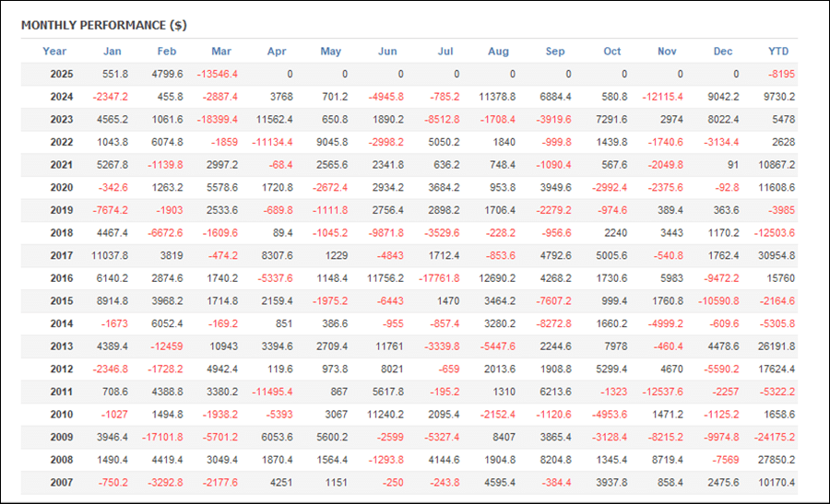830x504 pixels.
Task: Click the 2016 August value 12690.2
Action: (496, 278)
